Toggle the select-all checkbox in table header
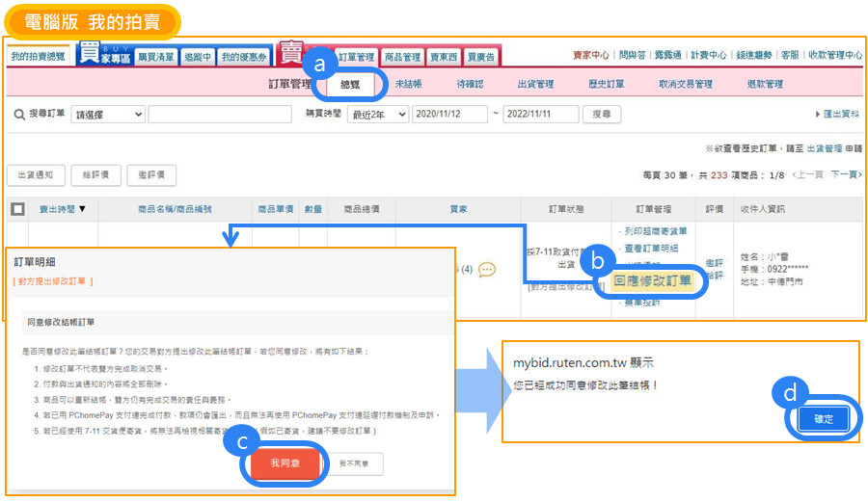Image resolution: width=868 pixels, height=502 pixels. tap(17, 209)
